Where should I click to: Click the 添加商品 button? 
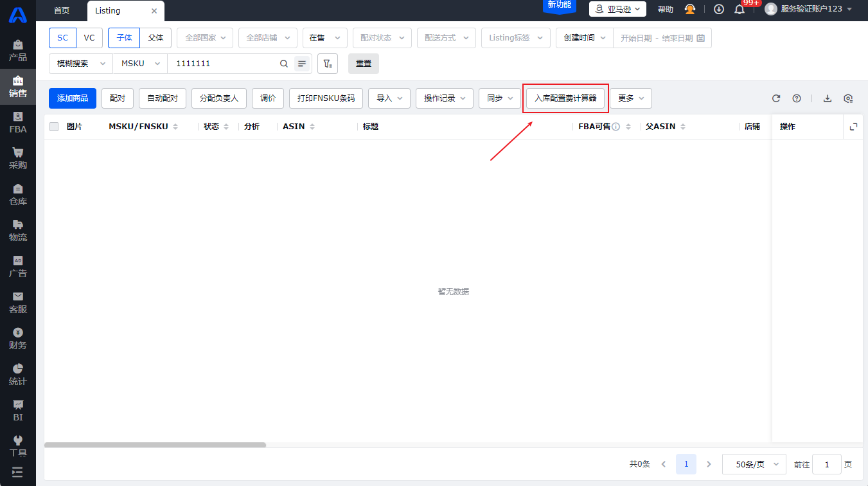pyautogui.click(x=73, y=98)
